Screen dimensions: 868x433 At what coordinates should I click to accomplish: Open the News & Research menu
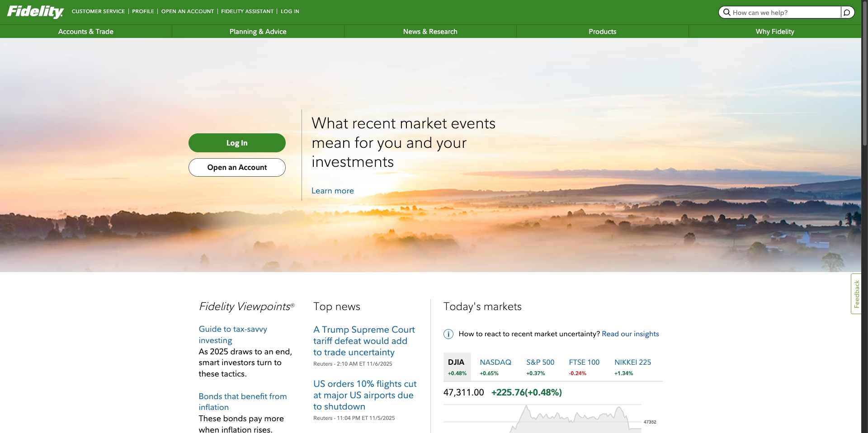430,32
